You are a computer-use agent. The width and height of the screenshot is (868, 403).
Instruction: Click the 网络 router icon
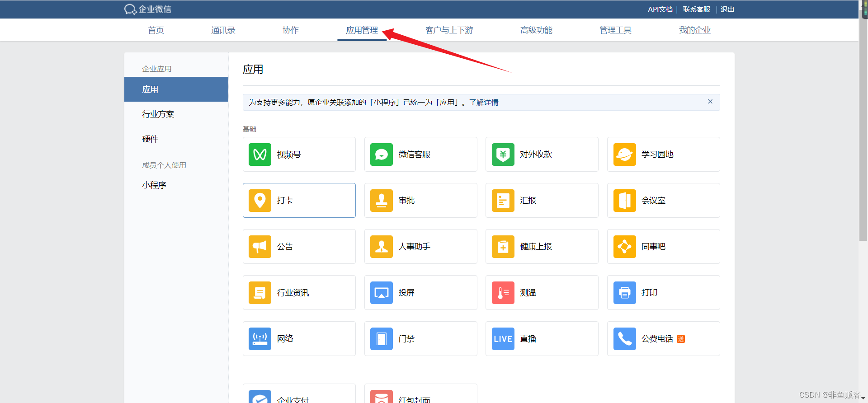[x=260, y=339]
